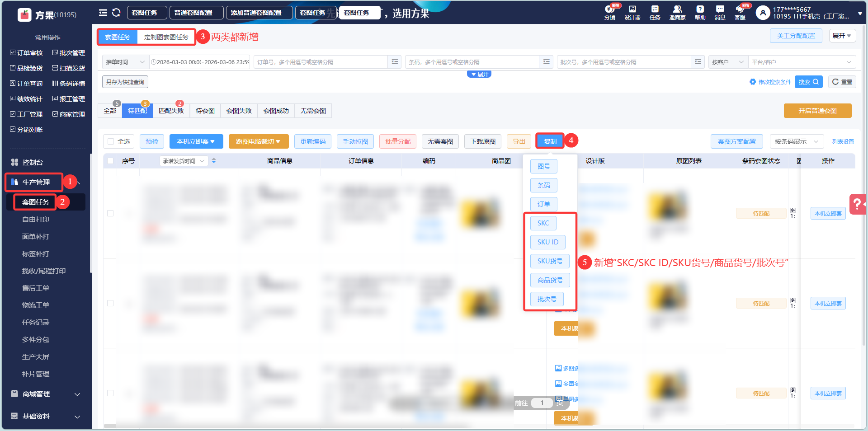Click the refresh icon in the top bar
Image resolution: width=868 pixels, height=431 pixels.
(x=116, y=13)
